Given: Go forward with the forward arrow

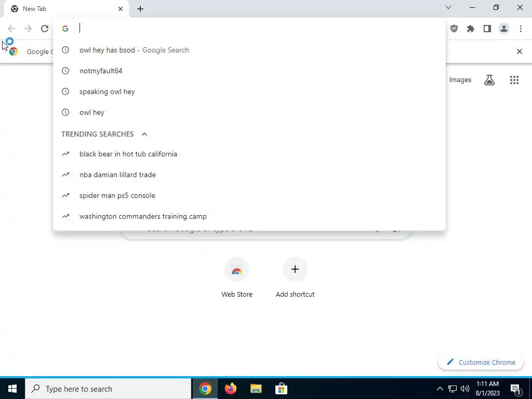Looking at the screenshot, I should (28, 29).
